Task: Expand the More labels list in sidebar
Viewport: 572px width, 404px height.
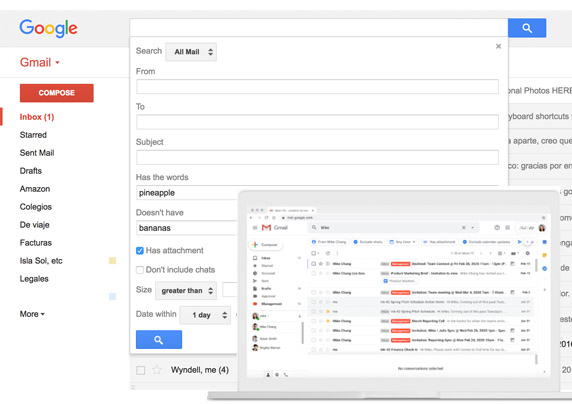Action: (x=32, y=314)
